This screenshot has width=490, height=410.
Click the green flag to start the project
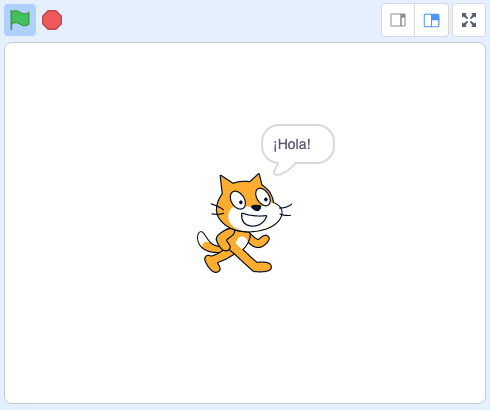(x=20, y=20)
